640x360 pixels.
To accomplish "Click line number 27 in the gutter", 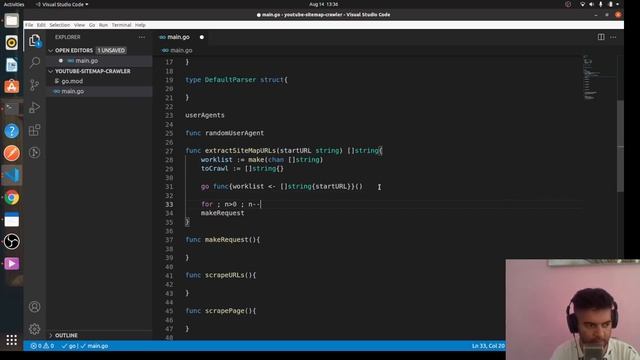I will point(169,151).
